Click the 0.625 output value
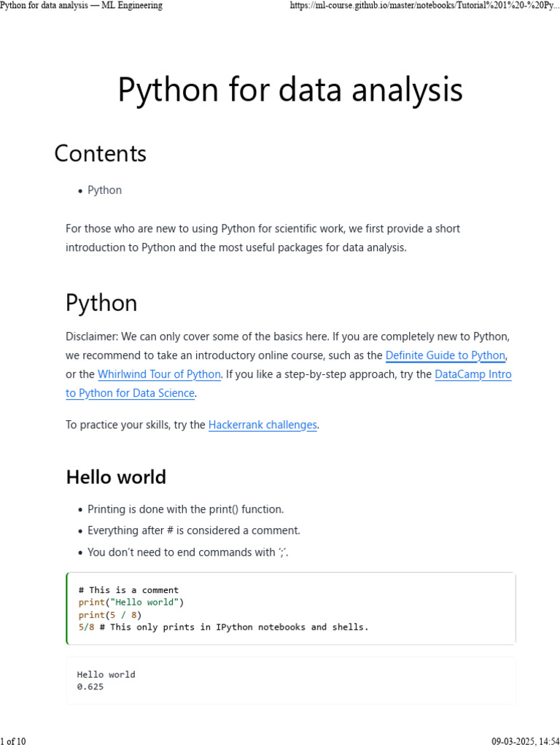This screenshot has height=747, width=560. coord(90,687)
